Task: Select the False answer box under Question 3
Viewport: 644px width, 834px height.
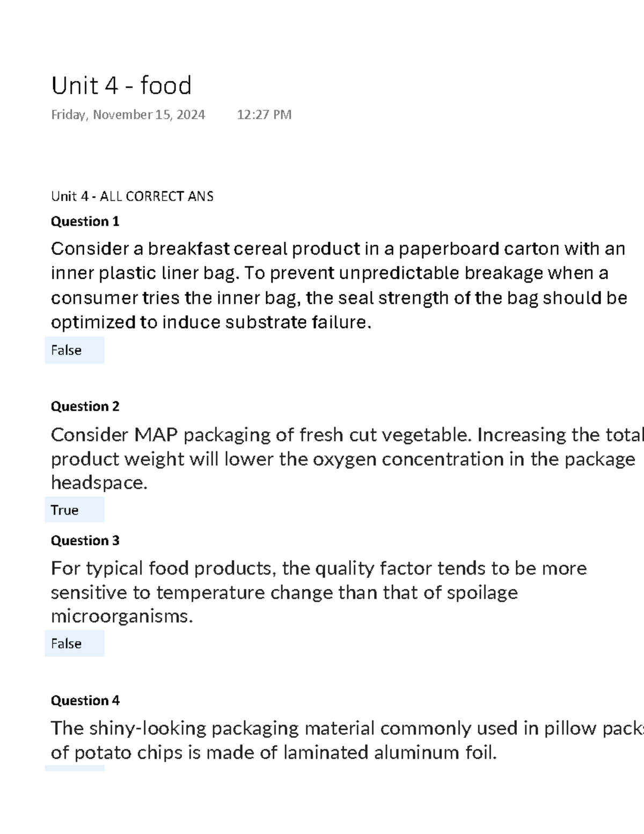Action: click(74, 644)
